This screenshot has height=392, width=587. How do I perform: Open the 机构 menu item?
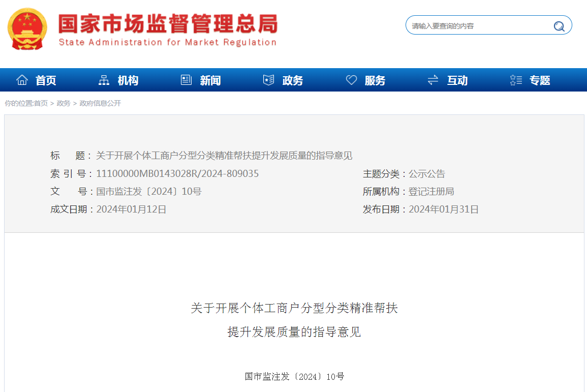pos(128,80)
